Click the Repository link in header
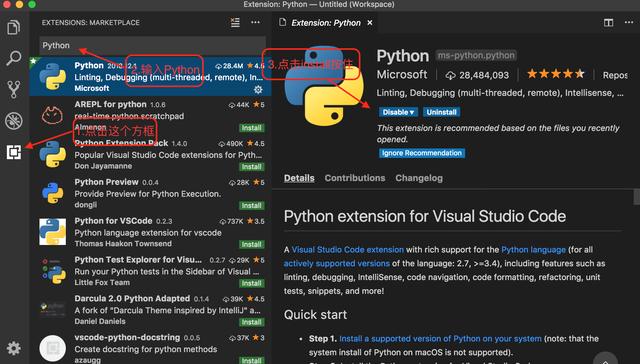Viewport: 640px width, 364px height. click(x=616, y=75)
